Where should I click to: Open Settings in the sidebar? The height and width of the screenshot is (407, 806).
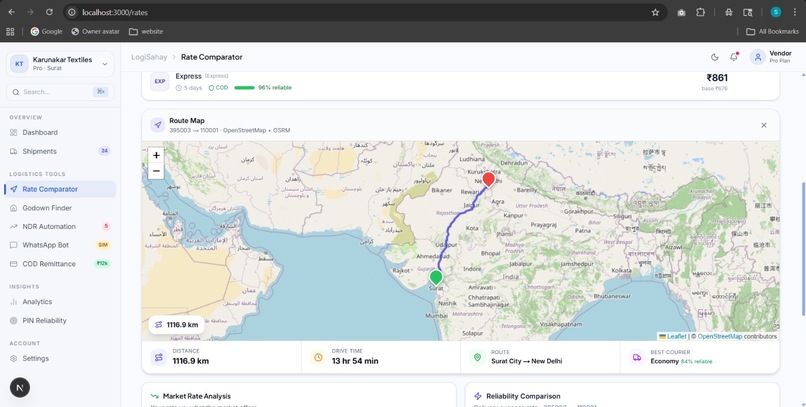(x=60, y=358)
